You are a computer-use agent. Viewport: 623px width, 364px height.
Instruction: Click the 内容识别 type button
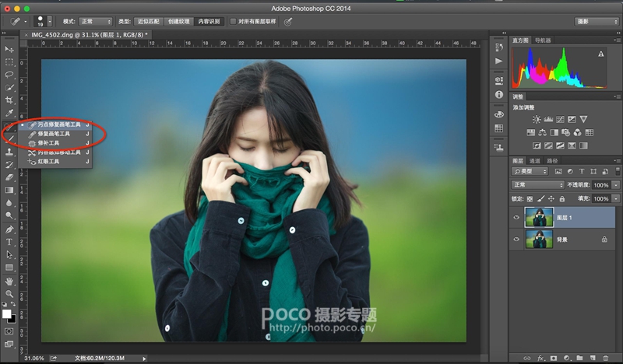(208, 22)
